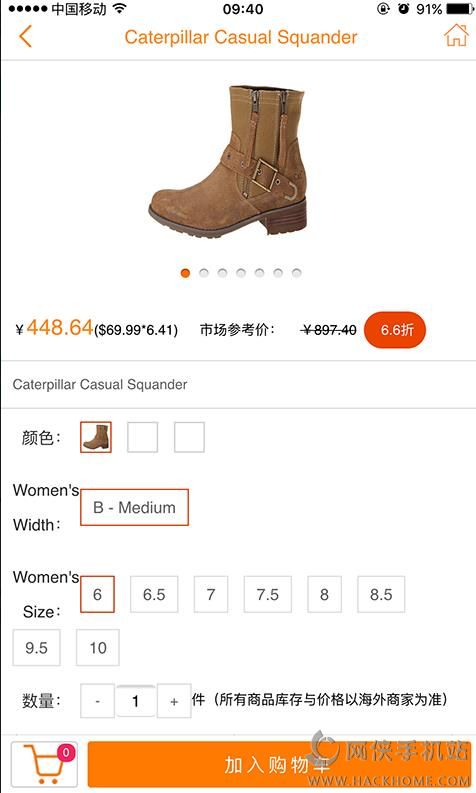This screenshot has height=793, width=476.
Task: Select the third empty color option
Action: tap(189, 437)
